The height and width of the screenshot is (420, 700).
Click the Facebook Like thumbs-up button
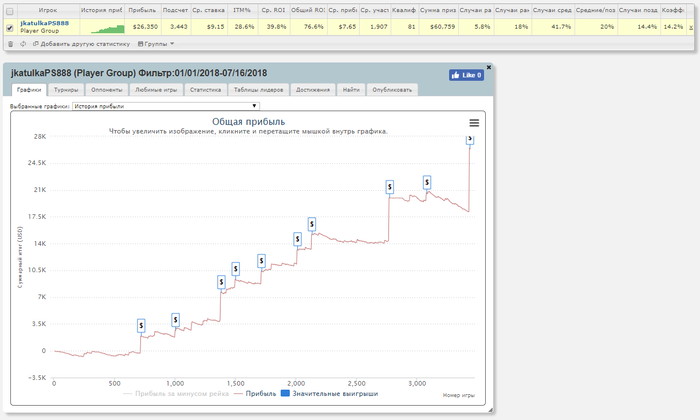(466, 75)
